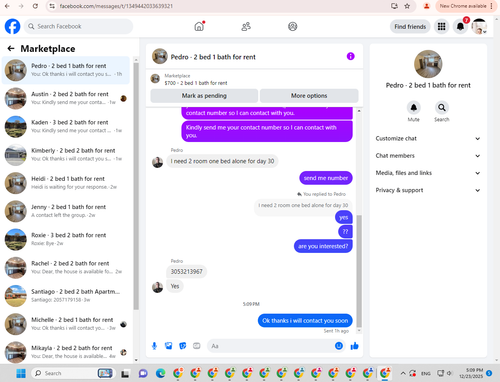Open Michelle - 2 bed 1 bath conversation

click(x=66, y=324)
